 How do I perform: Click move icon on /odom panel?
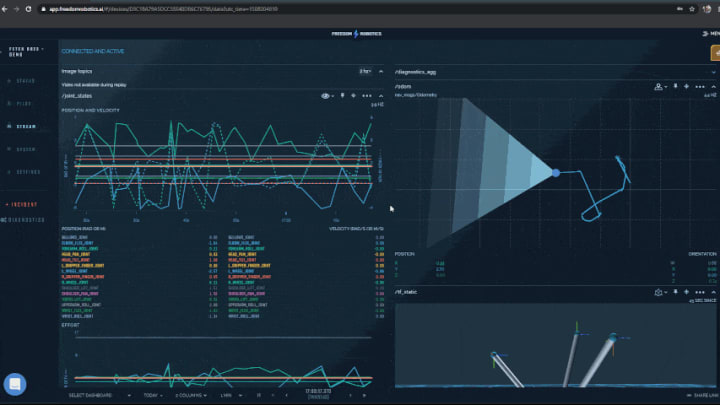(686, 86)
